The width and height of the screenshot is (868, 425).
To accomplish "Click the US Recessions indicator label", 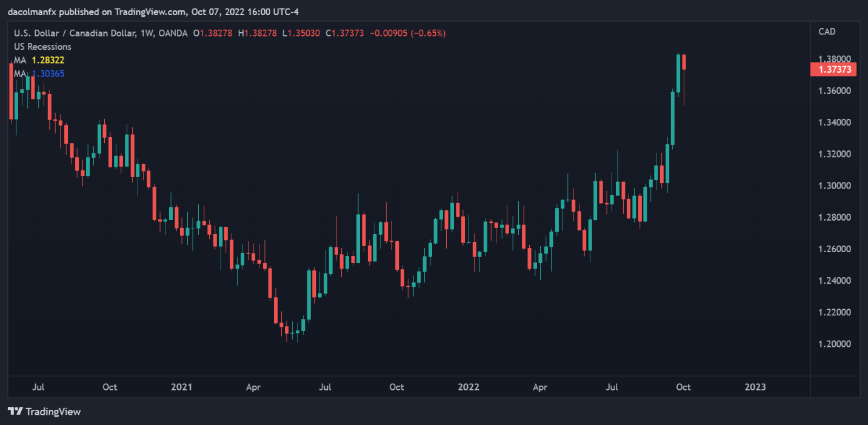I will pos(43,47).
